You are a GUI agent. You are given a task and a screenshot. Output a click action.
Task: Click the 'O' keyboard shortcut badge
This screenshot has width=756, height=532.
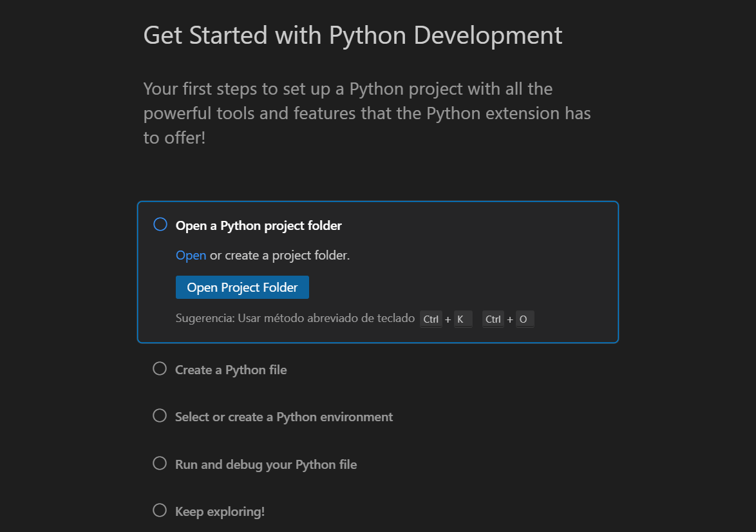(x=523, y=319)
